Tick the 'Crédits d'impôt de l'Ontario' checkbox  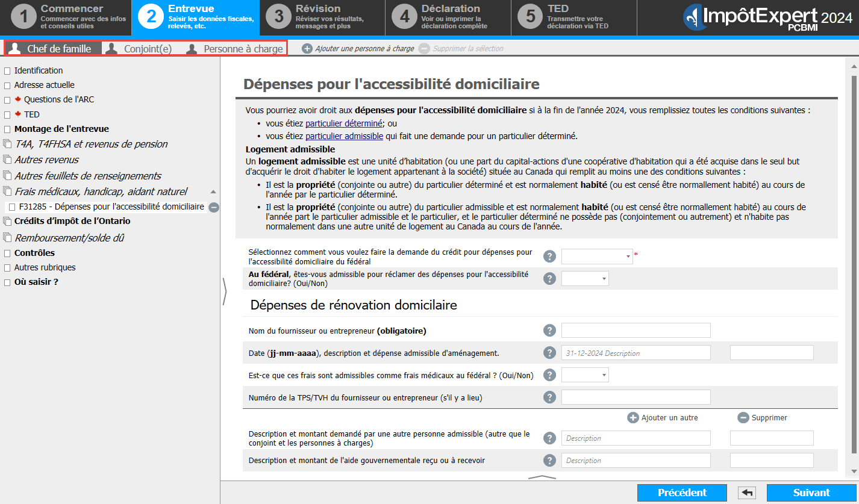pos(7,222)
